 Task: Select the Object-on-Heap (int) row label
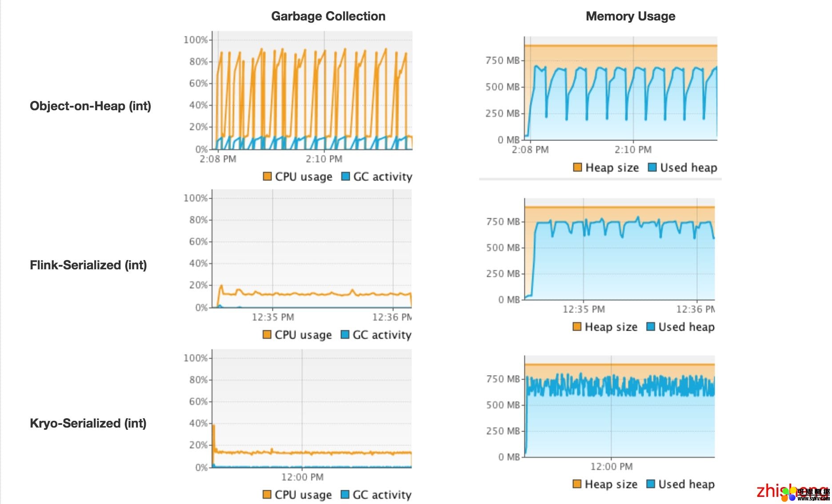coord(90,106)
